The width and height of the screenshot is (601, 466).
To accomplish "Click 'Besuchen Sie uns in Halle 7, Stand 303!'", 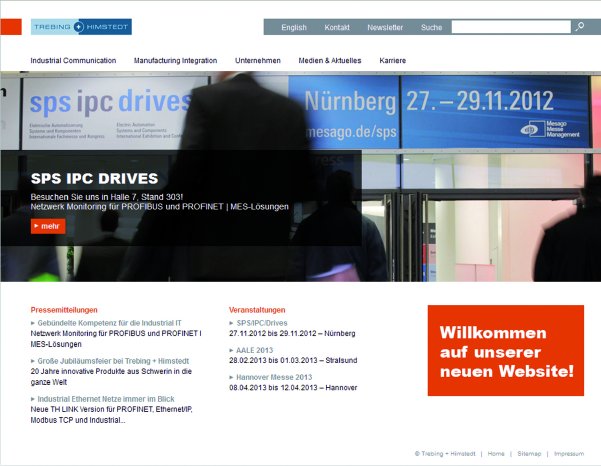I will pos(107,197).
